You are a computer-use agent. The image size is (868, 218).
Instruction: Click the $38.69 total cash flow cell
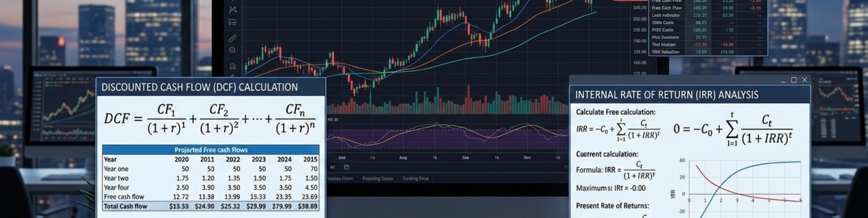pyautogui.click(x=308, y=206)
